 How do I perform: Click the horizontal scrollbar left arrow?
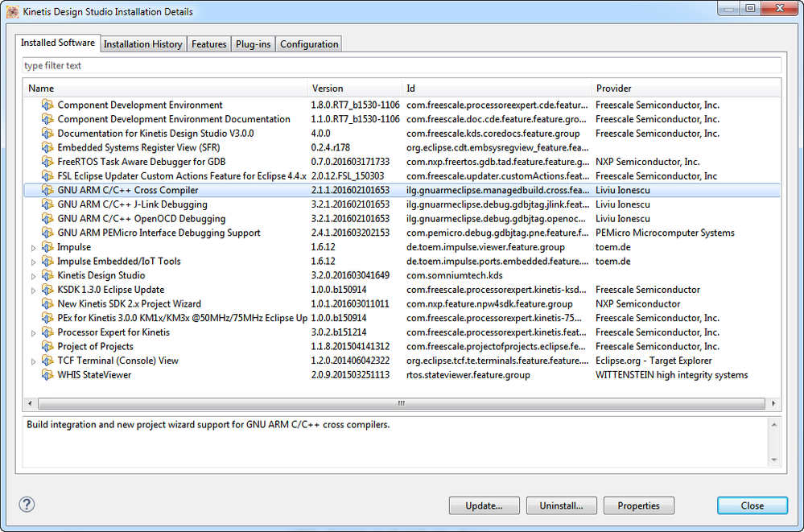pyautogui.click(x=31, y=404)
